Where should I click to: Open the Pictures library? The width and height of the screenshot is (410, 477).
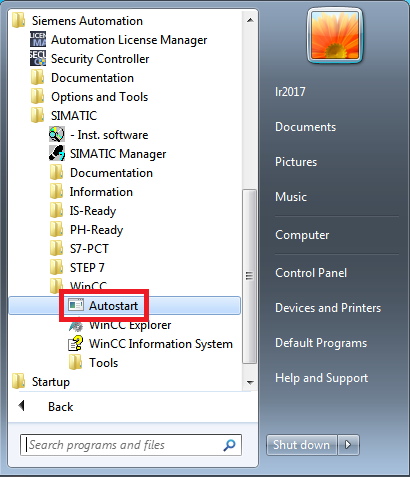click(x=296, y=162)
